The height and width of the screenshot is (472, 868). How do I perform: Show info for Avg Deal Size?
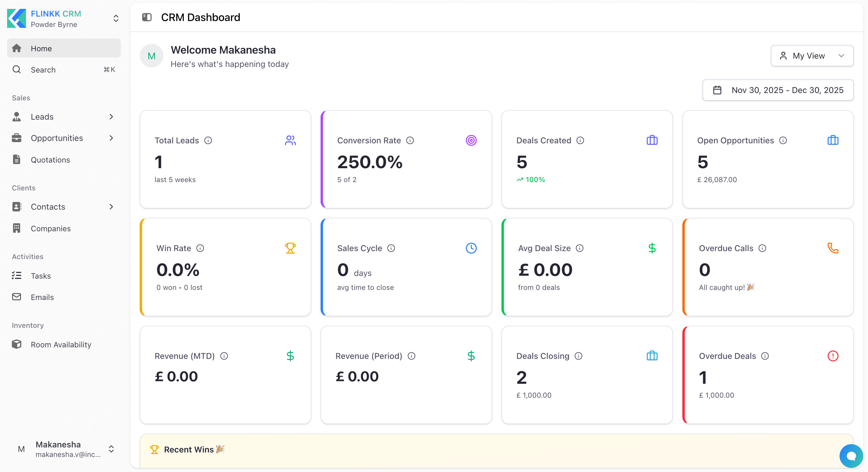(580, 248)
